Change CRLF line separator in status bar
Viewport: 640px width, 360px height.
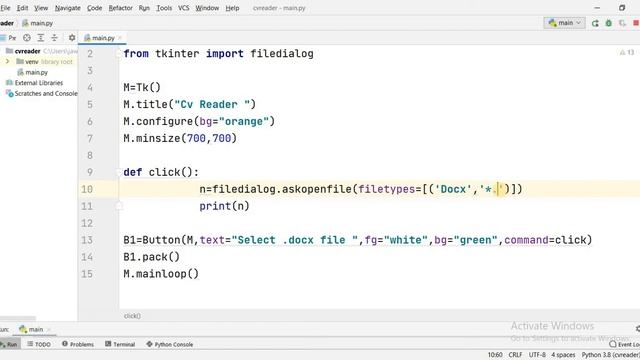tap(516, 355)
